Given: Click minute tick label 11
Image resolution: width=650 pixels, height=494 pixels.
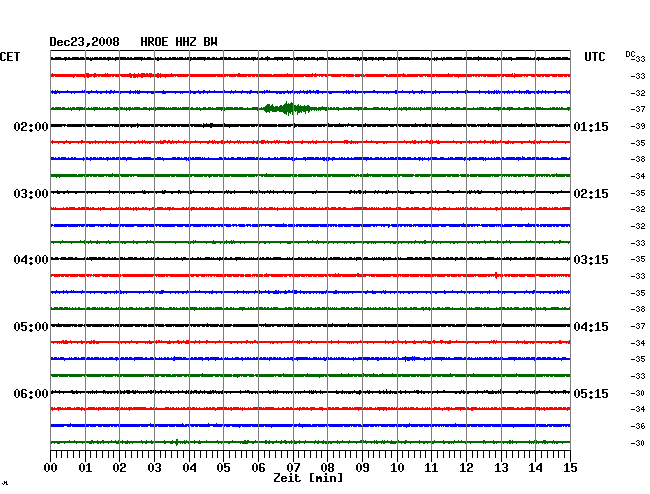Looking at the screenshot, I should click(x=431, y=467).
